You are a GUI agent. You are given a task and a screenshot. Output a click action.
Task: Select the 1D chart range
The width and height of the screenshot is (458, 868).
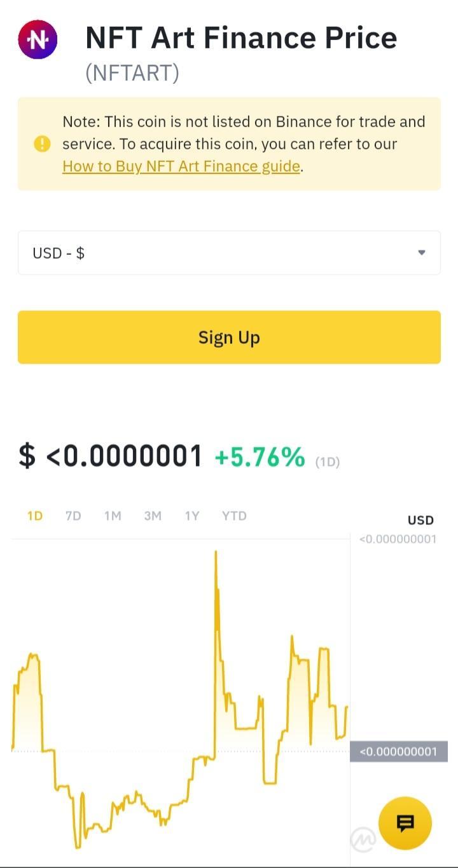(34, 516)
